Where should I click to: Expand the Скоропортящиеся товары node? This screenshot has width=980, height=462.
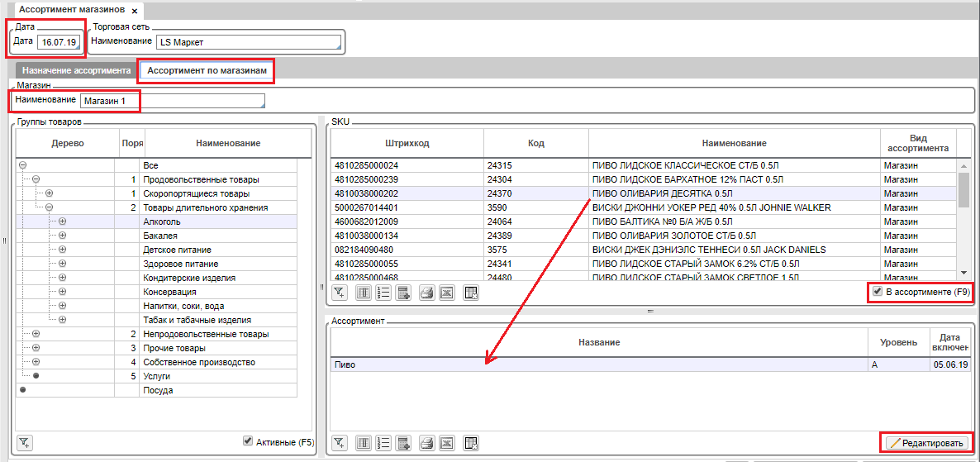(49, 193)
